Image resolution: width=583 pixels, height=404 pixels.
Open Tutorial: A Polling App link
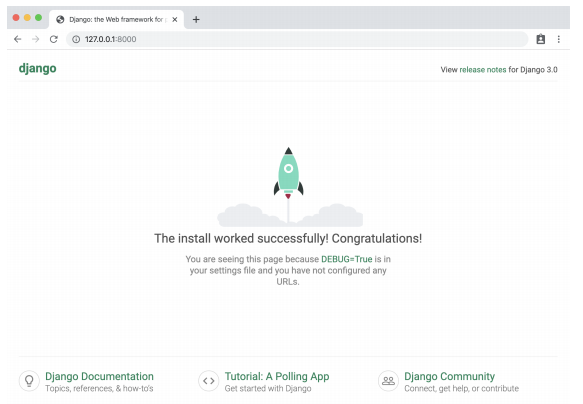click(x=277, y=376)
